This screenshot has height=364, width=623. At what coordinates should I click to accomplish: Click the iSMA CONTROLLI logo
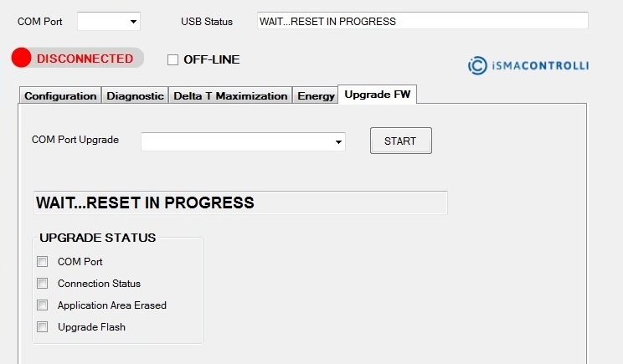tap(528, 64)
